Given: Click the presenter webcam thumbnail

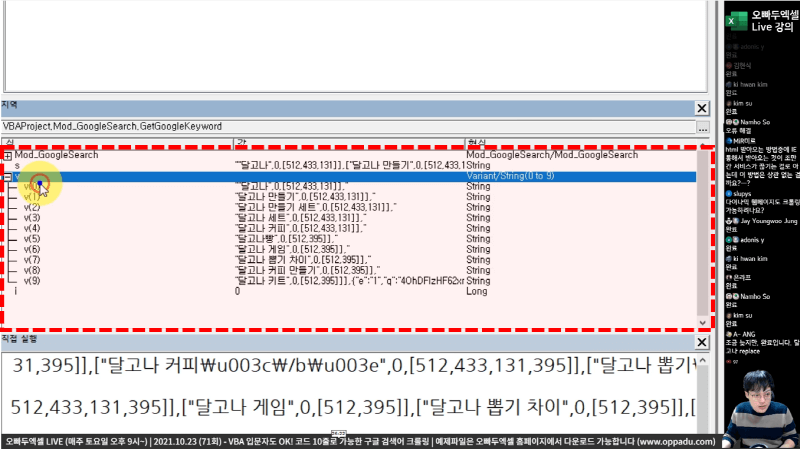Looking at the screenshot, I should click(x=760, y=409).
